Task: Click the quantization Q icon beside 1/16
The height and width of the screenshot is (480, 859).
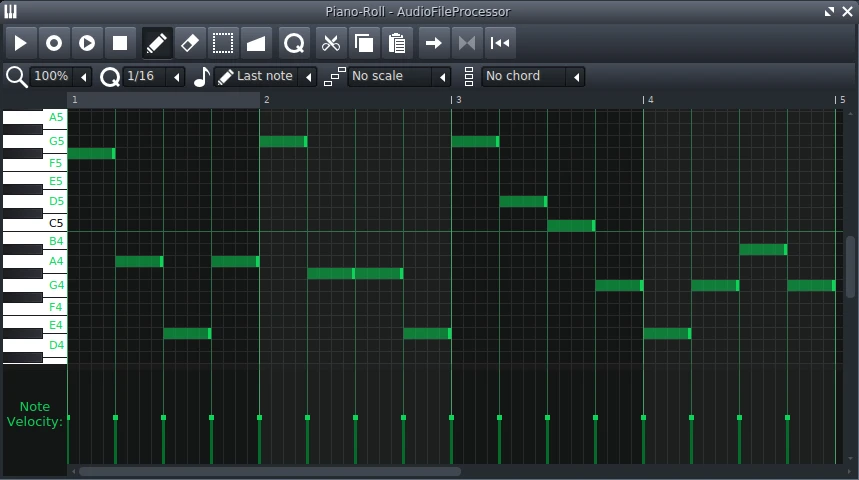Action: pyautogui.click(x=110, y=77)
